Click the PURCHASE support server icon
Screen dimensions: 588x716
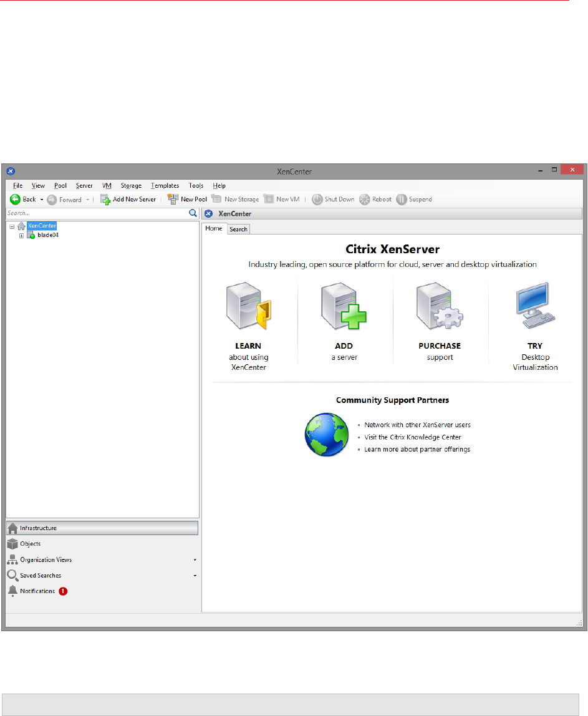[439, 306]
